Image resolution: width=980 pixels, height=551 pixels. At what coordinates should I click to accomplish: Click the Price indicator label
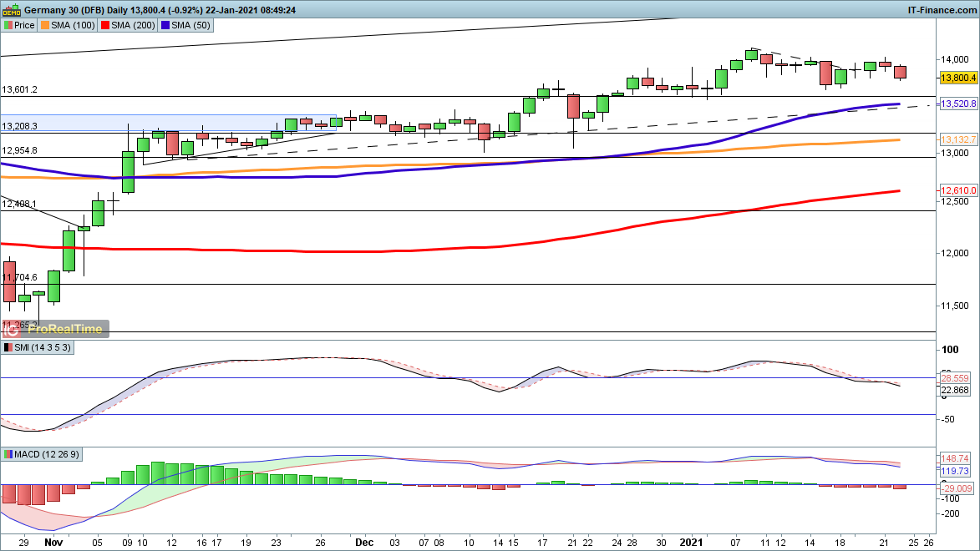(x=18, y=25)
